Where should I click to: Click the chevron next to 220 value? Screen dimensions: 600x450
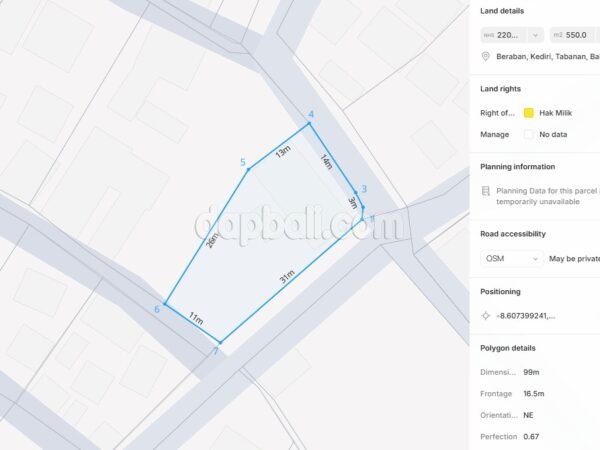point(535,35)
